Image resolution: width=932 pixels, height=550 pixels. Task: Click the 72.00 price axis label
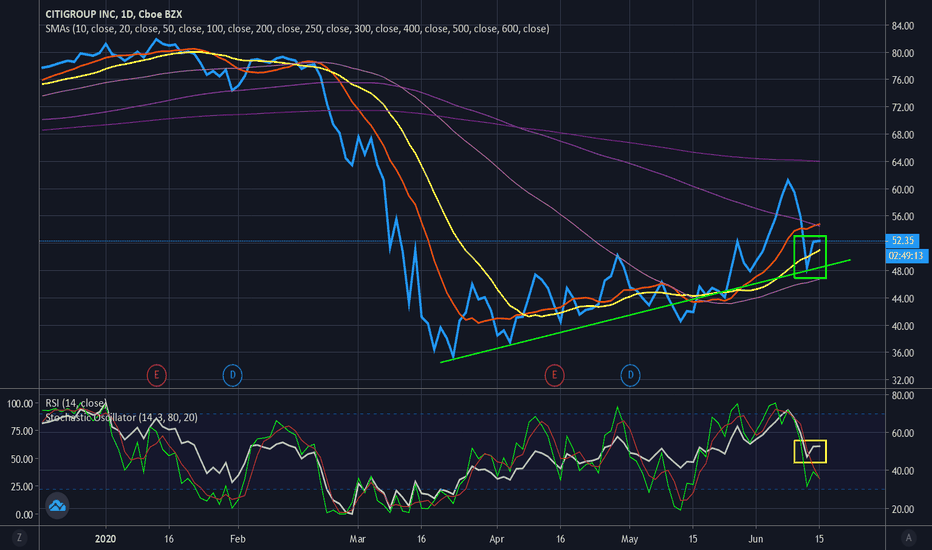902,108
